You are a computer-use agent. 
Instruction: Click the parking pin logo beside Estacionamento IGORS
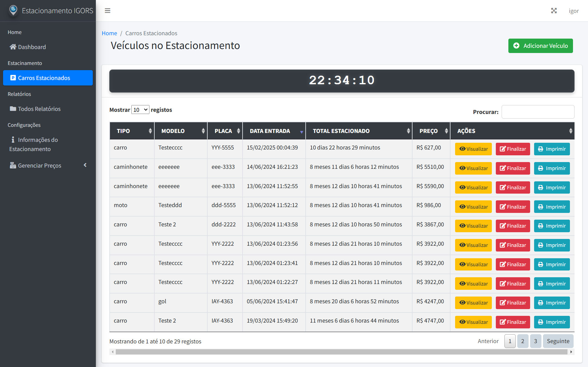(13, 10)
